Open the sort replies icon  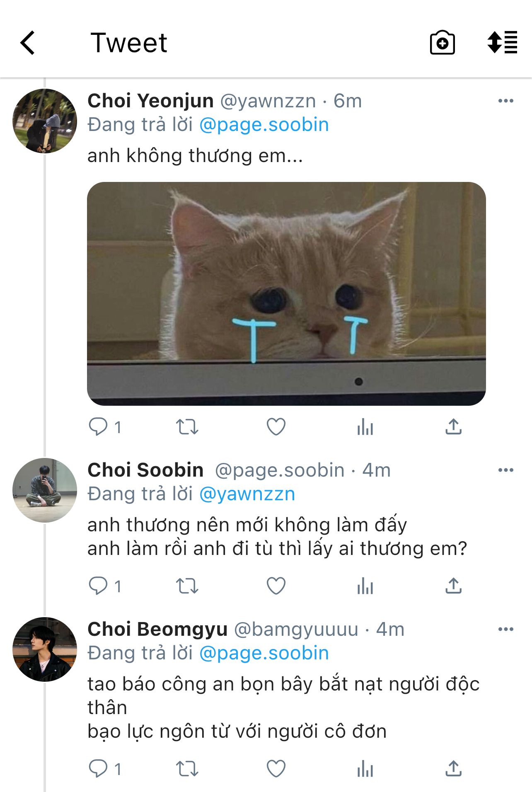502,43
